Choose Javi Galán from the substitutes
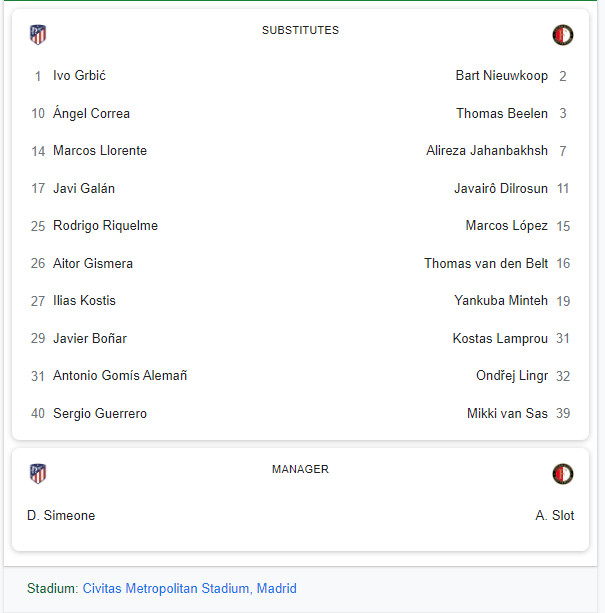605x613 pixels. point(84,188)
